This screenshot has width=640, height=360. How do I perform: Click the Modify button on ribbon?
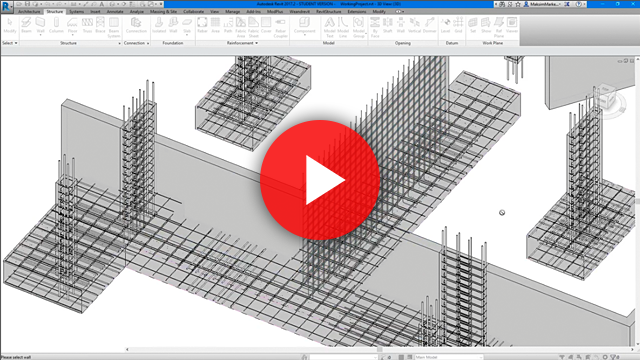point(10,25)
